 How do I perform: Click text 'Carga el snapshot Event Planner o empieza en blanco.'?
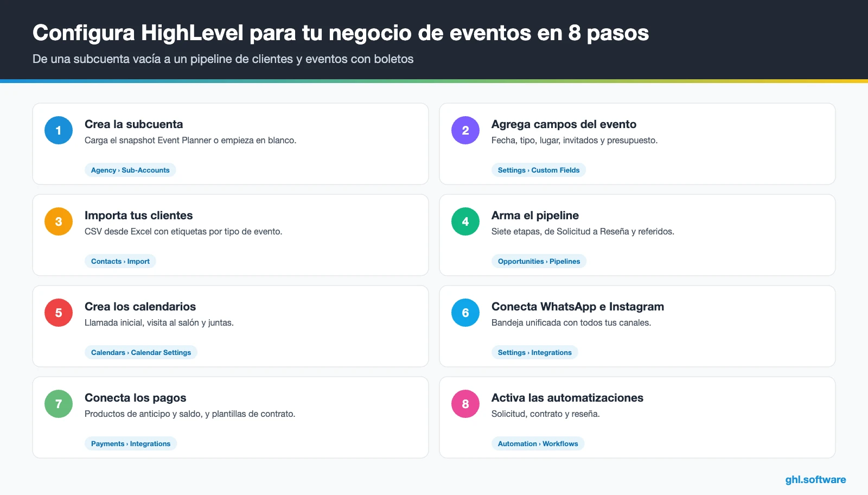coord(190,140)
